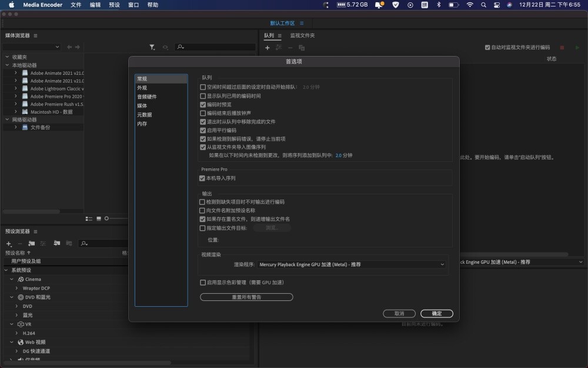Check 显示队列已用的编码时间 option
The width and height of the screenshot is (588, 368).
pos(203,96)
